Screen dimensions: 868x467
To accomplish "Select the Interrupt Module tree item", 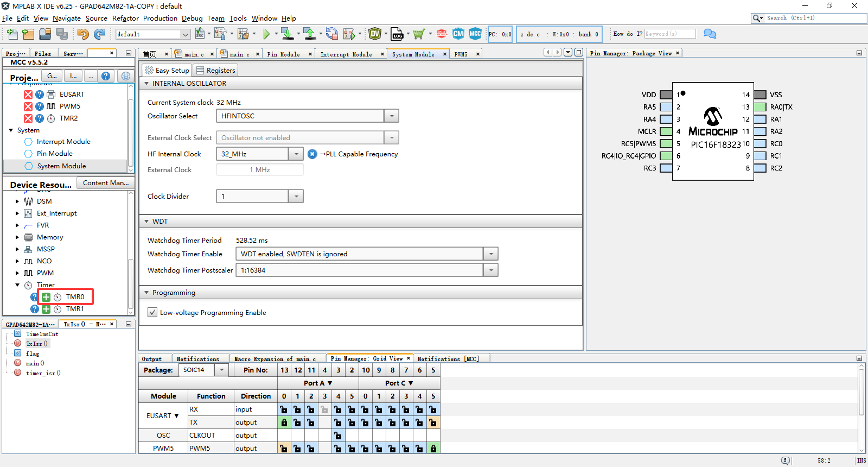I will pos(63,142).
